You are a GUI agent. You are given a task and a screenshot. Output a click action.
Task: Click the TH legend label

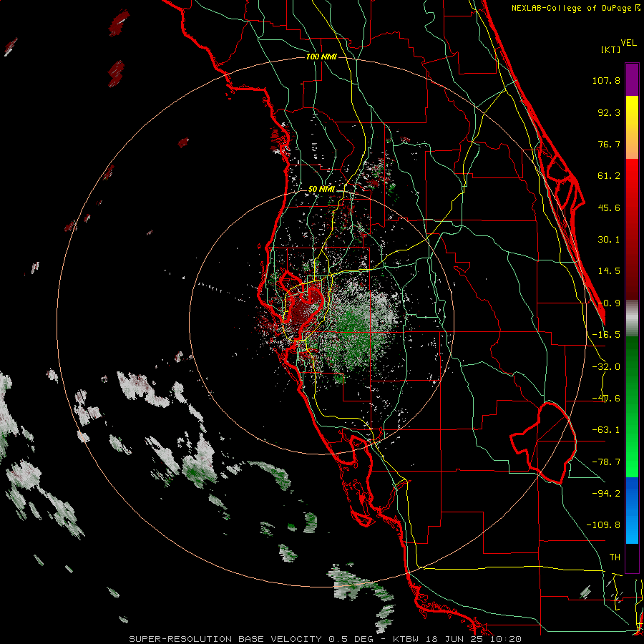615,557
